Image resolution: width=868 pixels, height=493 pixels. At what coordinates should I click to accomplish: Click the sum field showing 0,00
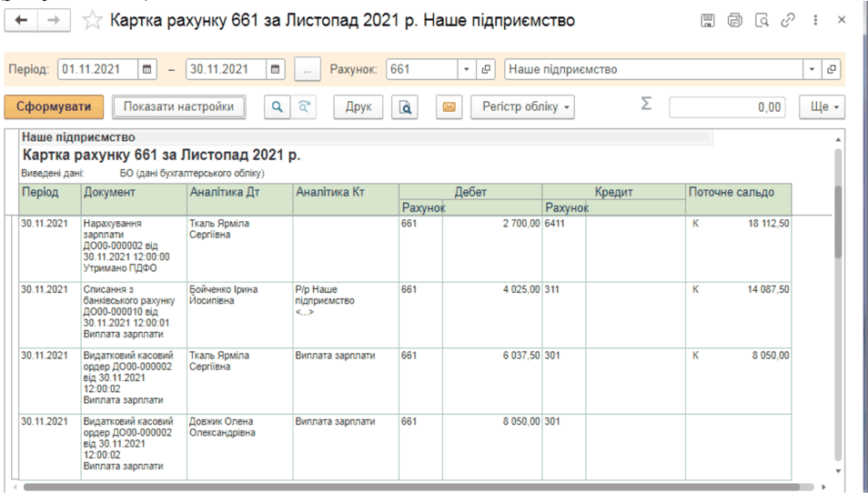point(727,106)
